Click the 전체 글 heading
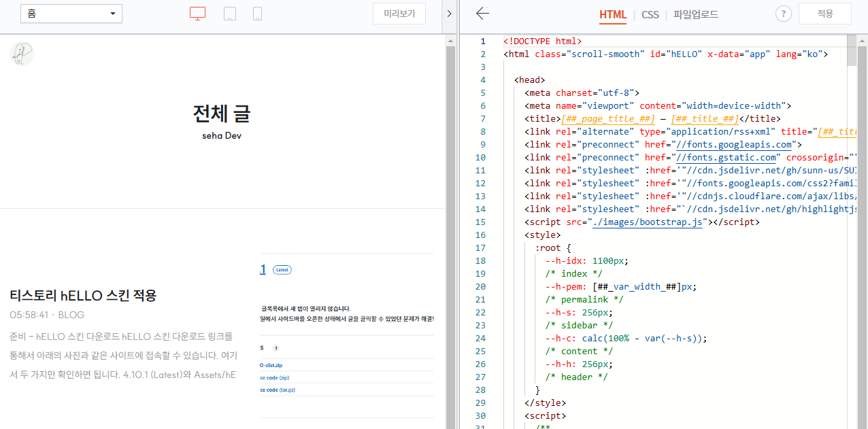868x429 pixels. [222, 113]
